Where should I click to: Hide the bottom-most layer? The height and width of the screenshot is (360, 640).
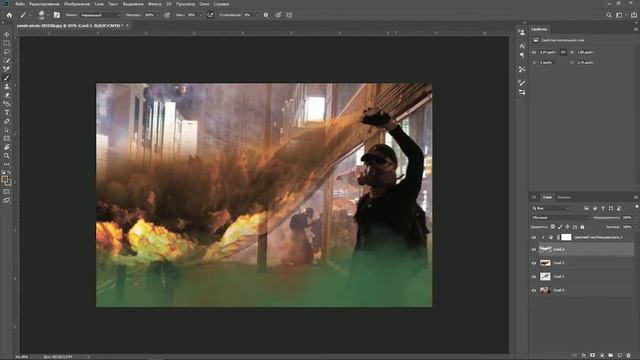533,291
